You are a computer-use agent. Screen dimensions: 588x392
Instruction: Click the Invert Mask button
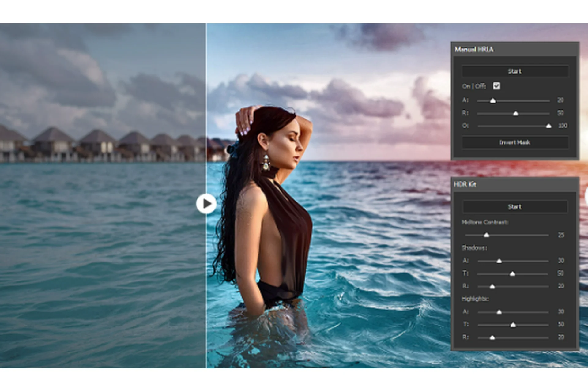tap(514, 142)
